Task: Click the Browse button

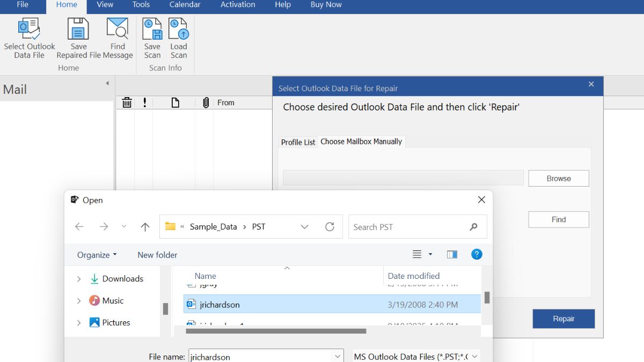Action: click(559, 179)
